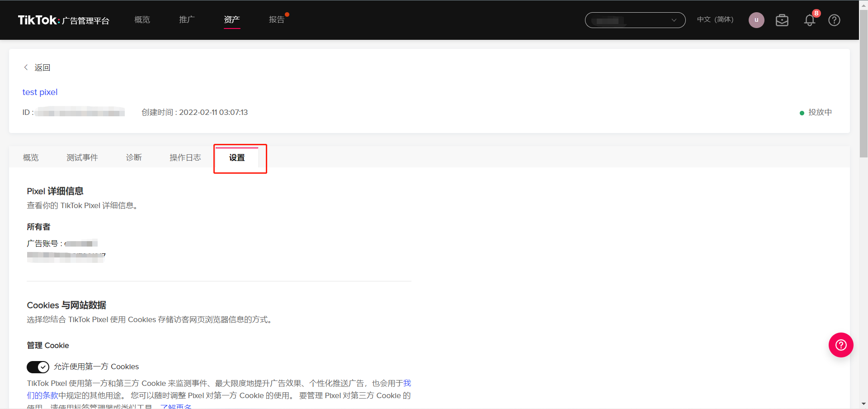Open the help question mark in header
The width and height of the screenshot is (868, 409).
pos(834,20)
